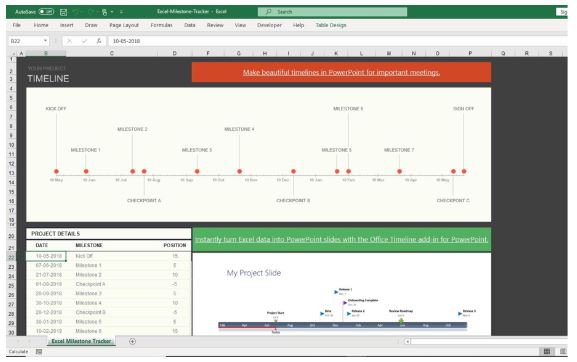Click the Insert Function fx icon
This screenshot has height=362, width=577.
[99, 41]
